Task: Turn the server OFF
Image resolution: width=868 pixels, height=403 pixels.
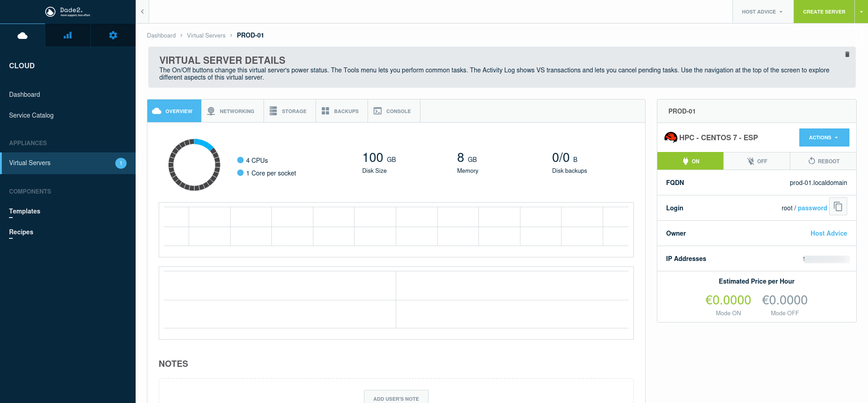Action: tap(757, 161)
